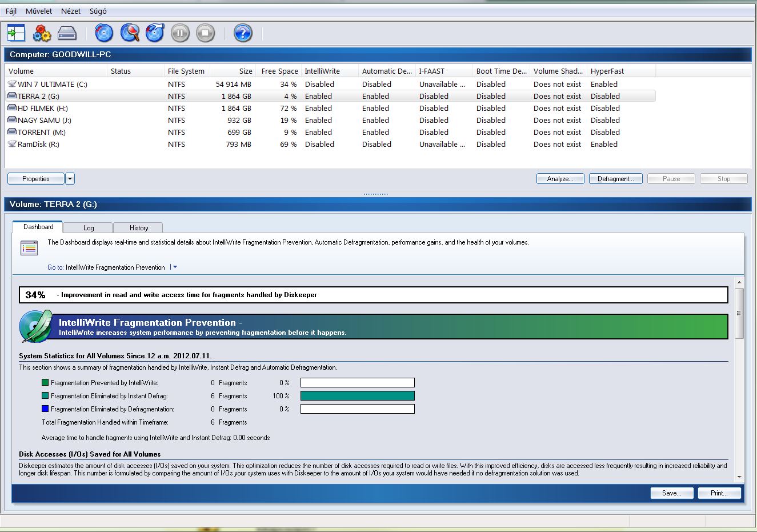The height and width of the screenshot is (532, 757).
Task: Open the Súgó menu
Action: click(98, 11)
